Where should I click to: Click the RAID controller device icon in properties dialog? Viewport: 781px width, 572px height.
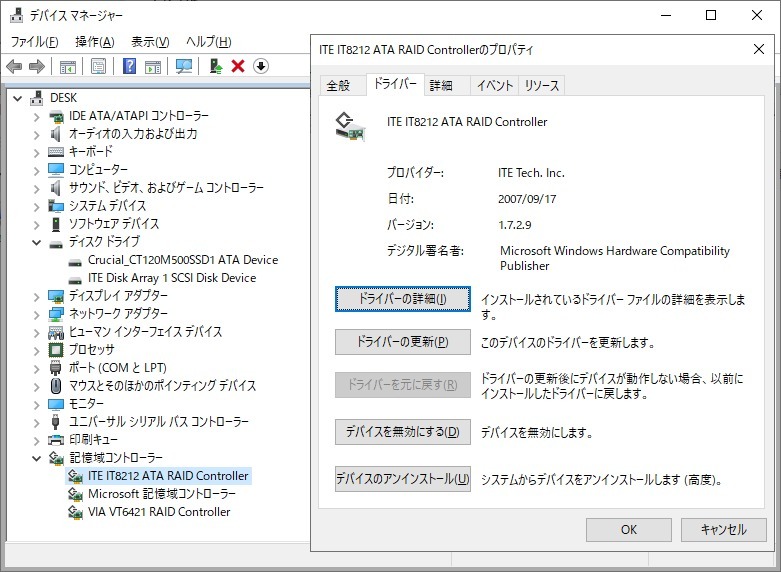click(x=351, y=127)
